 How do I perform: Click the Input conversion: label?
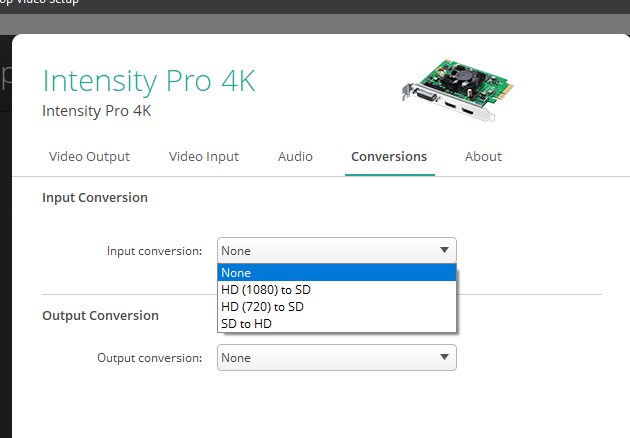[154, 251]
